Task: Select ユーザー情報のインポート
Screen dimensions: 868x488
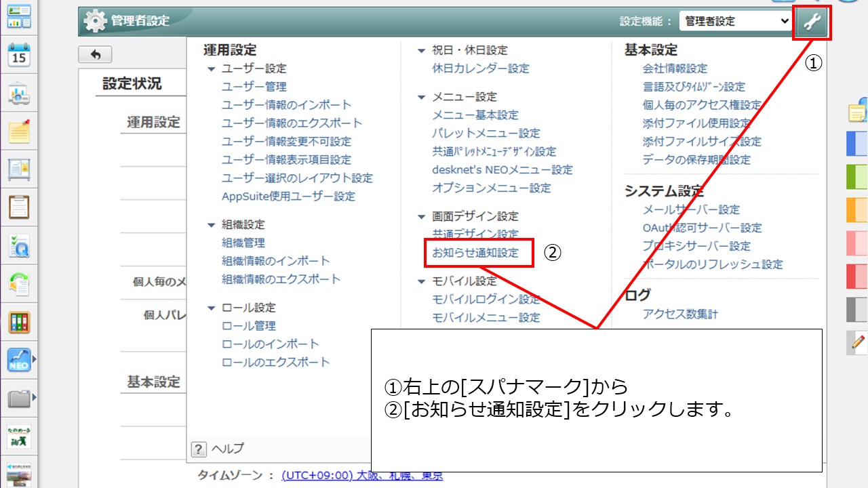Action: (x=287, y=105)
